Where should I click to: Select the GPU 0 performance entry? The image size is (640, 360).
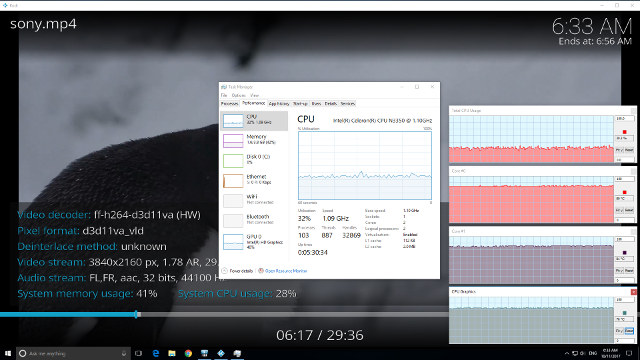point(254,242)
